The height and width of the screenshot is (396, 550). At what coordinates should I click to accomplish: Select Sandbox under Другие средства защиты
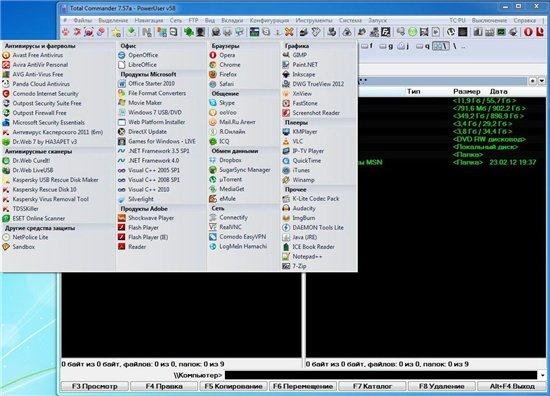pos(19,247)
